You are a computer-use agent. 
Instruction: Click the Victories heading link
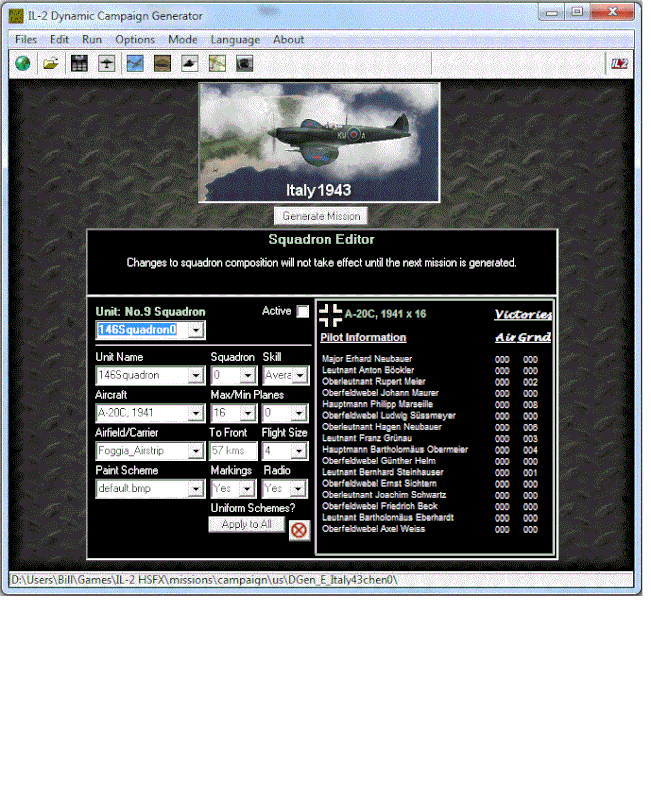[x=523, y=314]
